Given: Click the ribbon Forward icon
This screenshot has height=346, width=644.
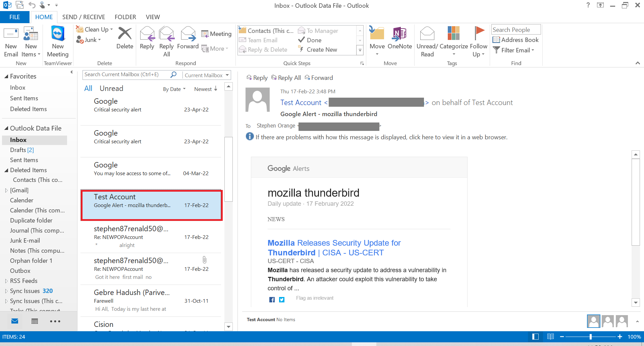Looking at the screenshot, I should tap(188, 38).
